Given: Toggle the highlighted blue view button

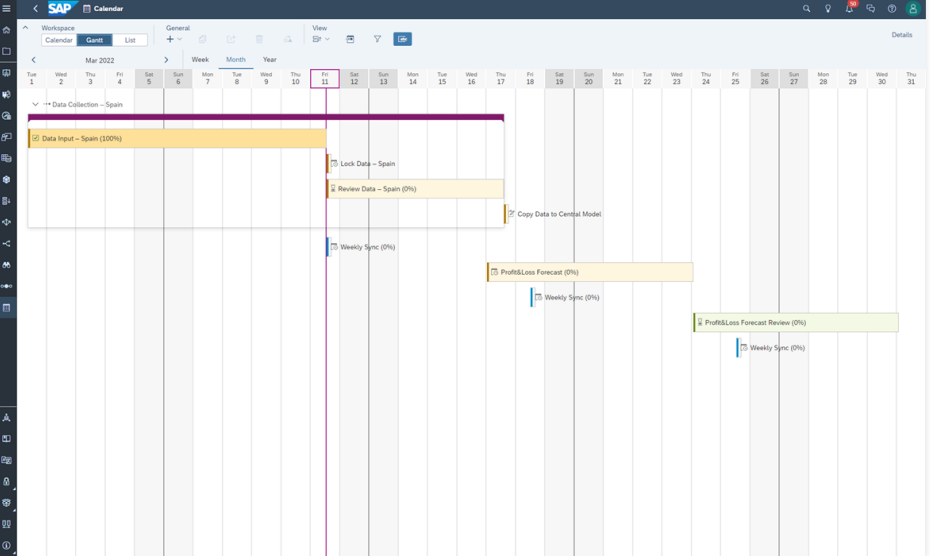Looking at the screenshot, I should (x=402, y=39).
